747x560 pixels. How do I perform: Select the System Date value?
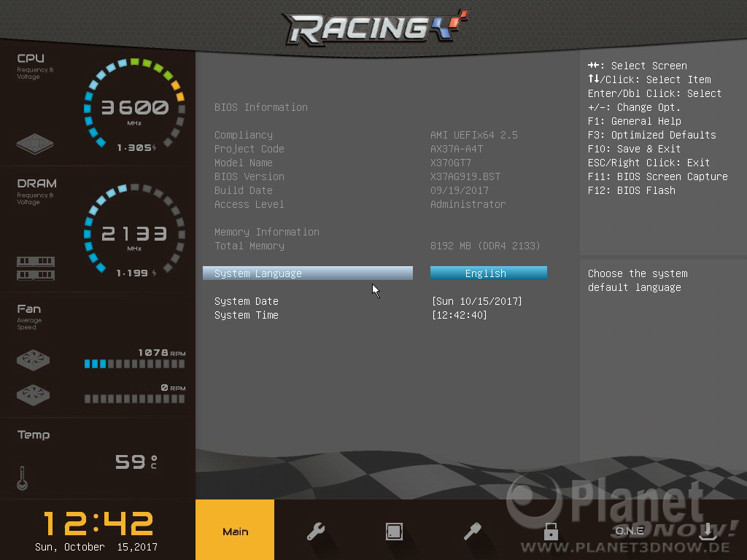click(x=477, y=301)
